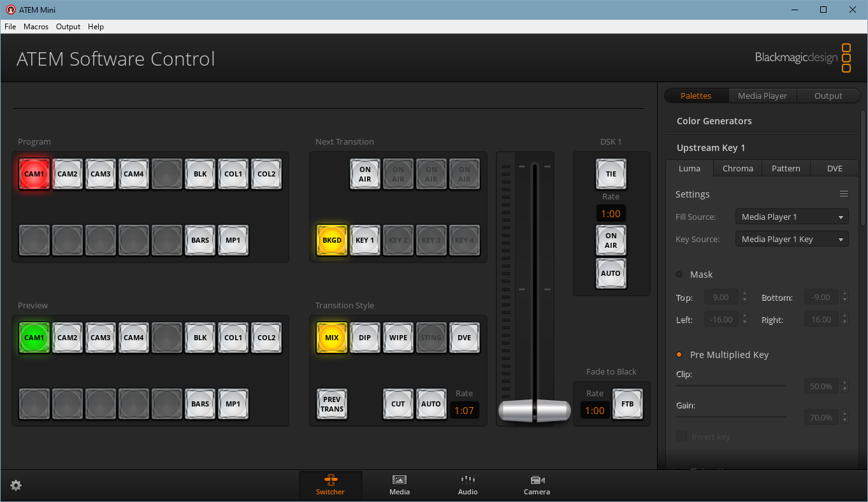Switch to the Pattern key tab
Image resolution: width=868 pixels, height=502 pixels.
[786, 168]
